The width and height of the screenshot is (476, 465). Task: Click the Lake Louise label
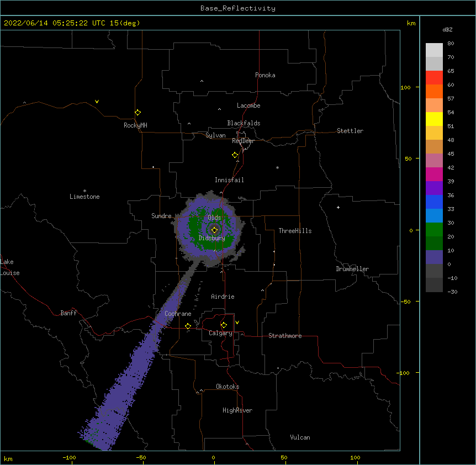10,267
